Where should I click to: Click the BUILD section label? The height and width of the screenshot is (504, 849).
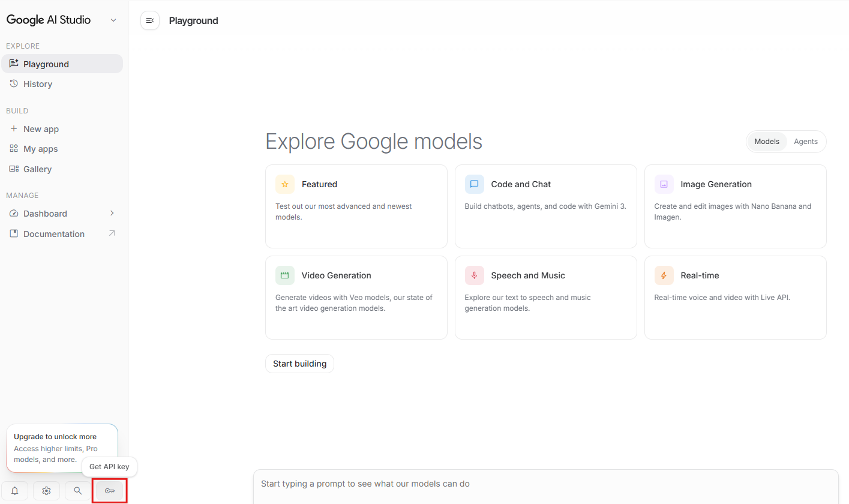coord(17,110)
